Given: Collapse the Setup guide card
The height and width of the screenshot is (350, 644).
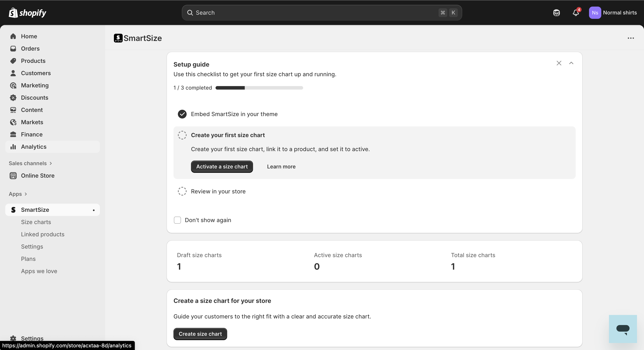Looking at the screenshot, I should coord(571,63).
